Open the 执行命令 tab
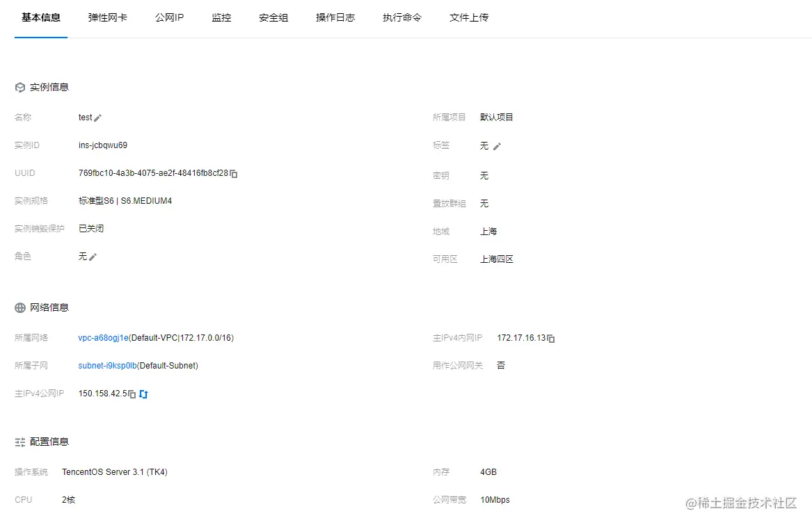Viewport: 812px width, 525px height. pos(402,17)
